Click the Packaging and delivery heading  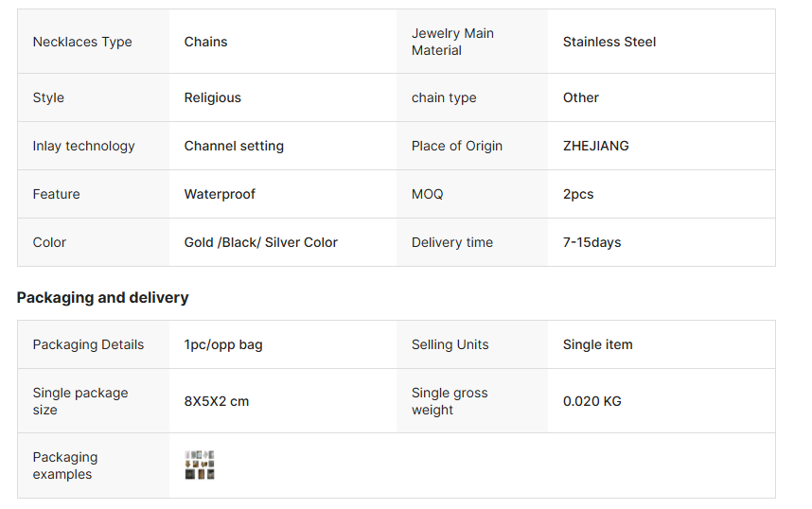point(102,297)
